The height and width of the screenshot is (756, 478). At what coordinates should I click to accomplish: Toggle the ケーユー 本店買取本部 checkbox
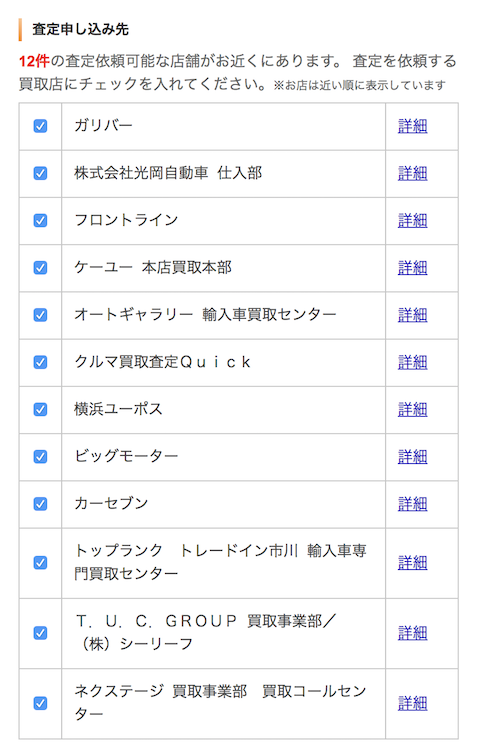coord(40,268)
